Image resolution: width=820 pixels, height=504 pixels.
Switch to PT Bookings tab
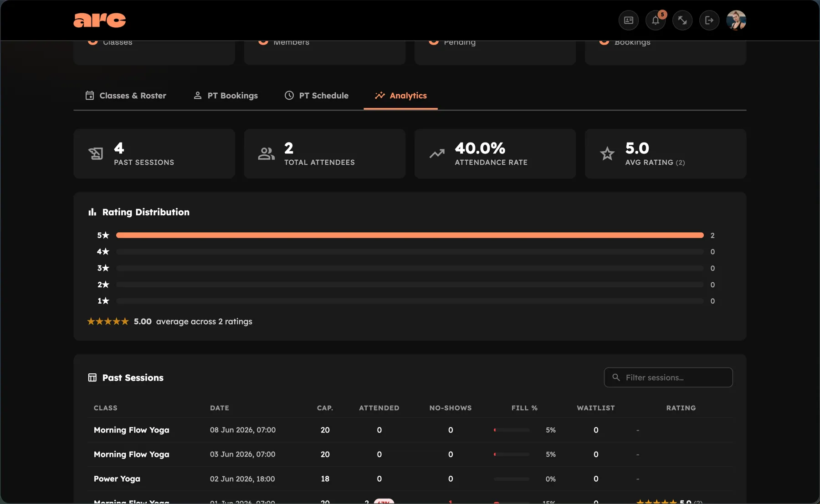click(226, 96)
